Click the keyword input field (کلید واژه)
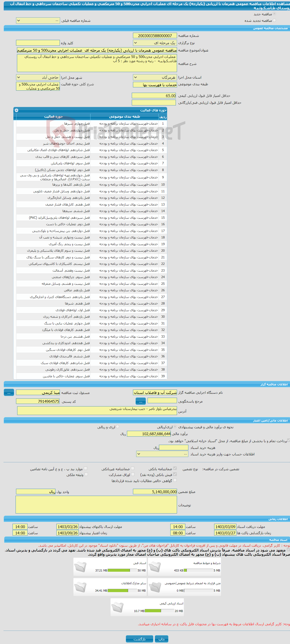The height and width of the screenshot is (644, 290). tap(38, 43)
